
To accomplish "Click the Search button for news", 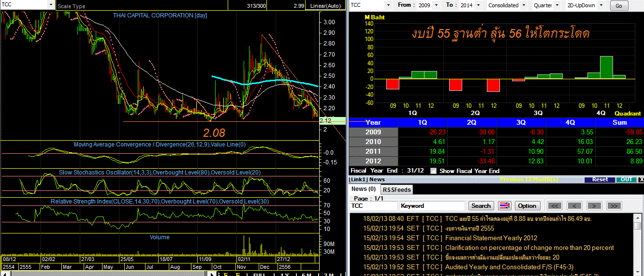I will pos(481,205).
